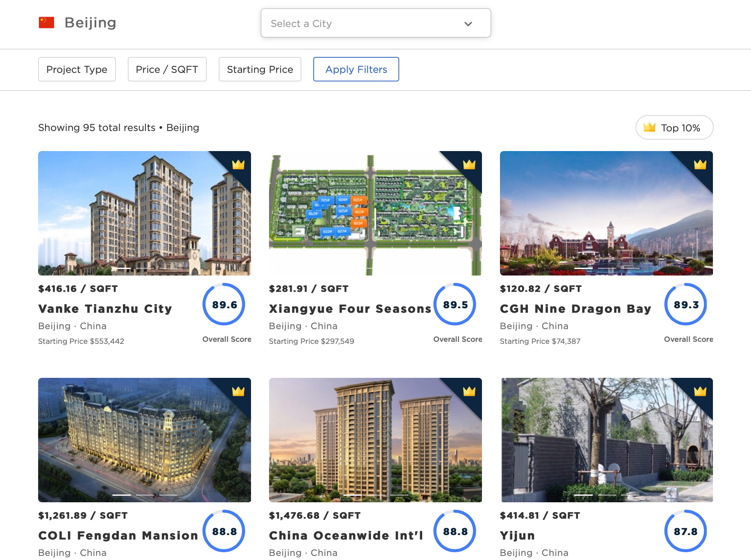Toggle the Top 10% filter badge
The width and height of the screenshot is (751, 560).
674,127
